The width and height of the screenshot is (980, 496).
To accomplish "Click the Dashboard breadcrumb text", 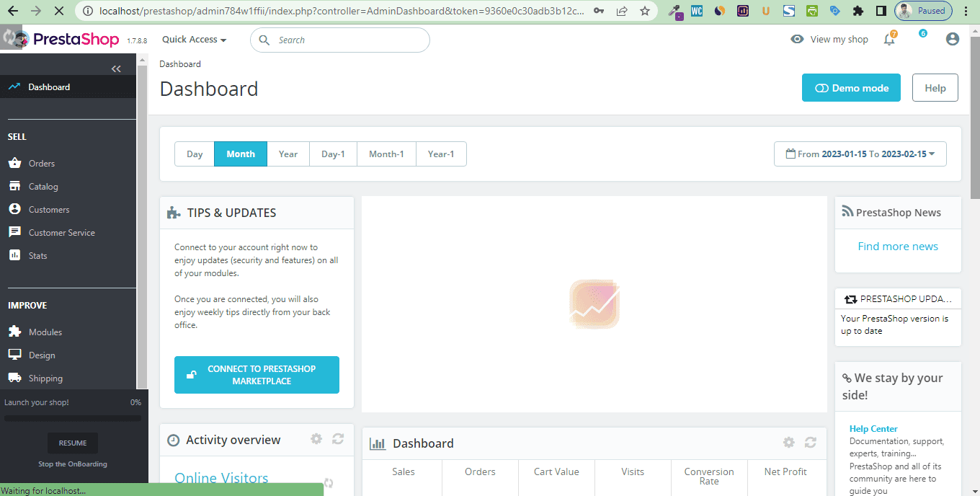I will click(180, 64).
